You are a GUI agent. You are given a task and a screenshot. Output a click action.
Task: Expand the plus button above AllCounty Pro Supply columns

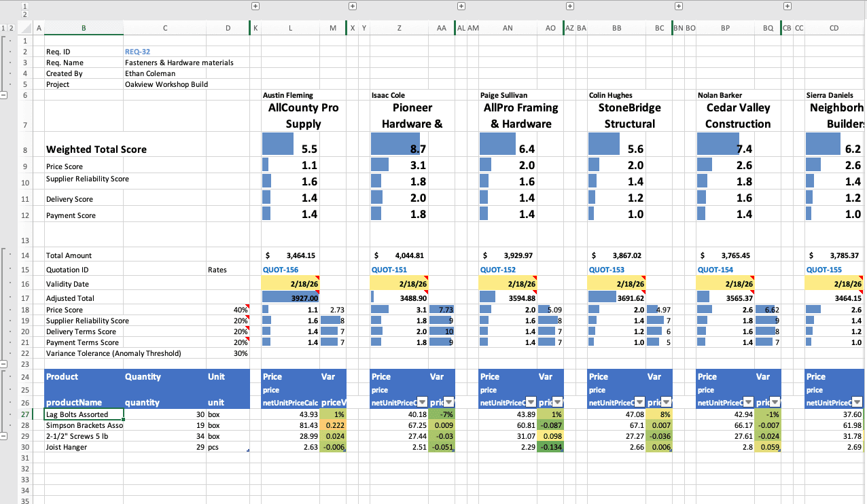coord(255,5)
